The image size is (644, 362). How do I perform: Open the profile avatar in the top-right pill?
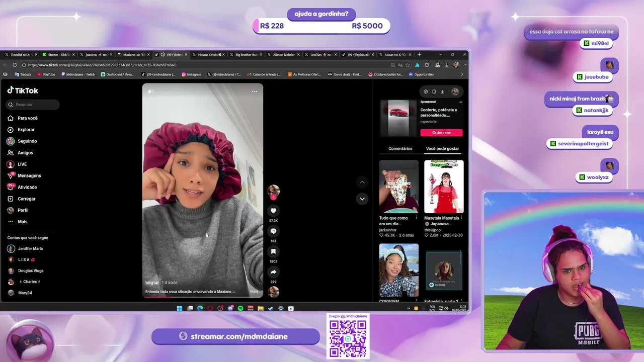point(455,92)
